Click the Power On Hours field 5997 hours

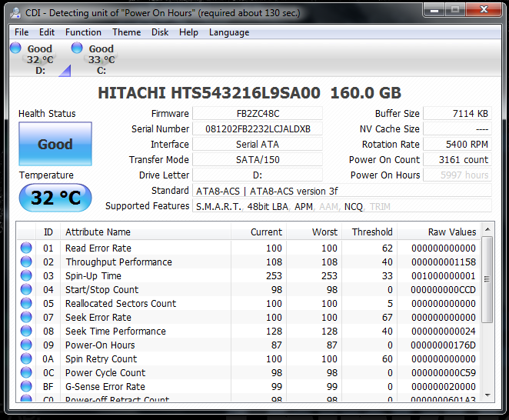pos(457,175)
